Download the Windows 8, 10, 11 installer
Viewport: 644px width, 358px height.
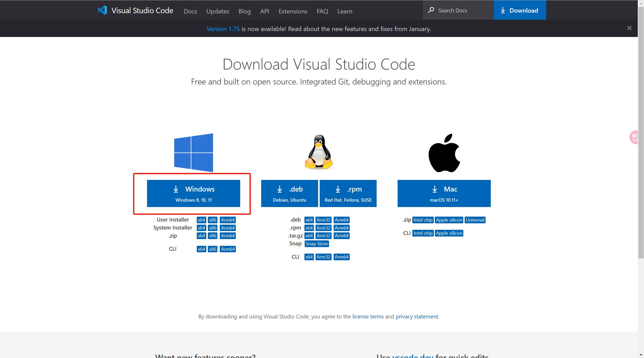pos(194,193)
